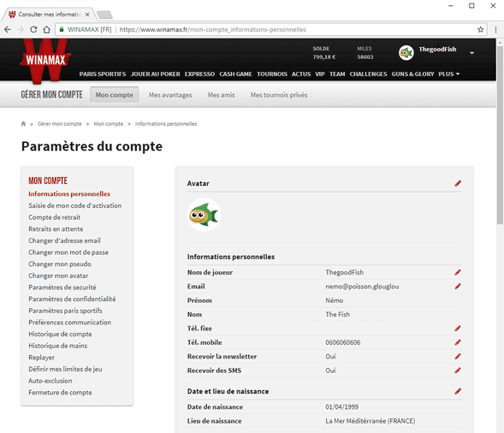Edit Date et lieu de naissance section

click(458, 391)
